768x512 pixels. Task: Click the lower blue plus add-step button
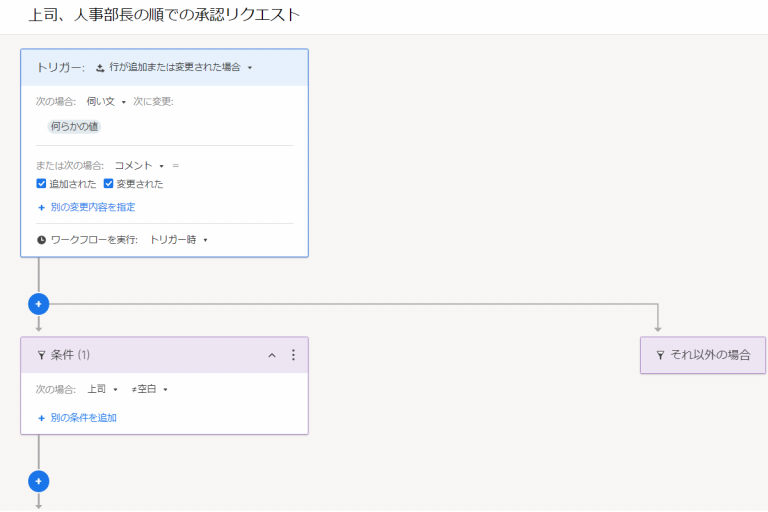(x=38, y=481)
